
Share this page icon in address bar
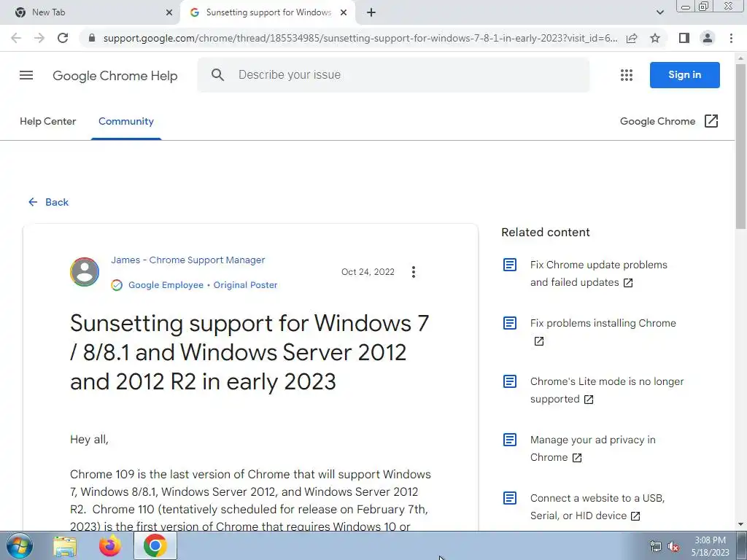coord(632,38)
